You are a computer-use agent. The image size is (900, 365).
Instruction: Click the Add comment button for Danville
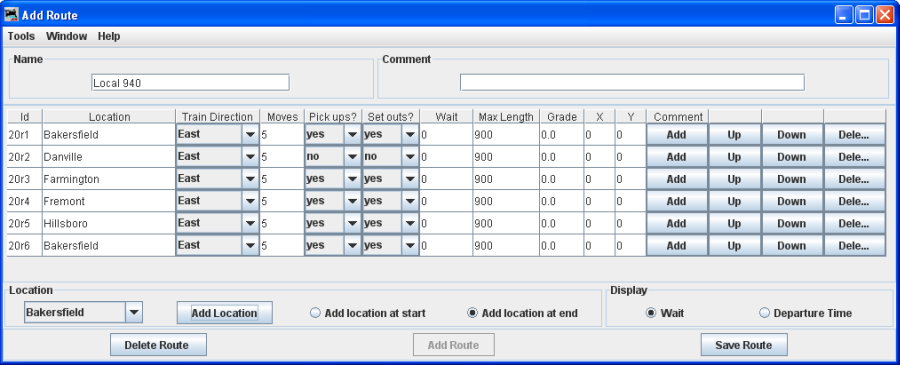pyautogui.click(x=677, y=157)
